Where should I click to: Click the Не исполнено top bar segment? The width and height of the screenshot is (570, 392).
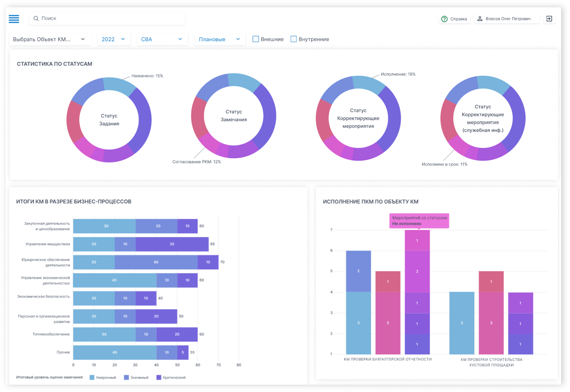pos(417,240)
